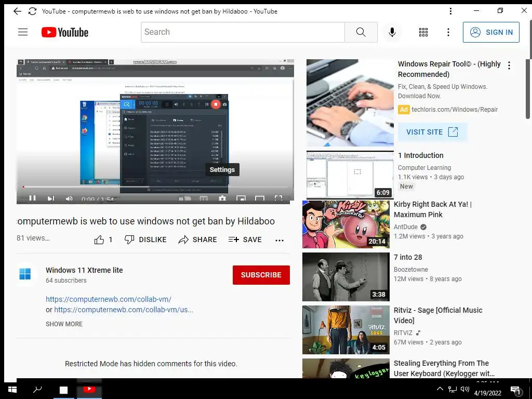Reload the page with the refresh icon

coord(32,11)
